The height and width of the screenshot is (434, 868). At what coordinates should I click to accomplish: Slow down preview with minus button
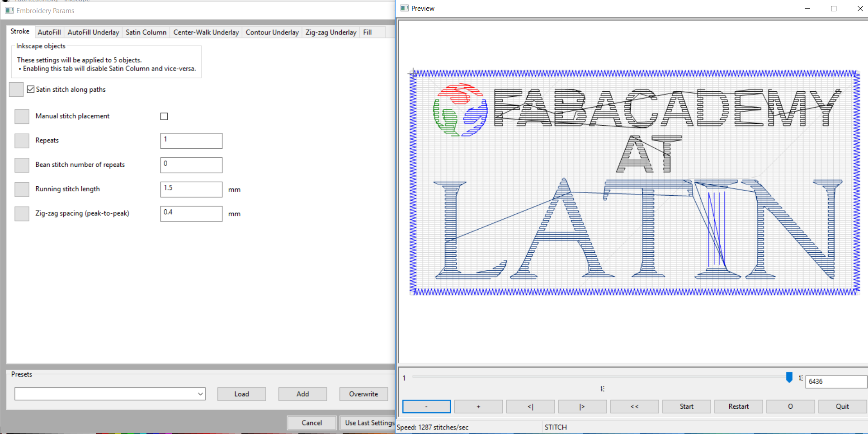point(426,406)
